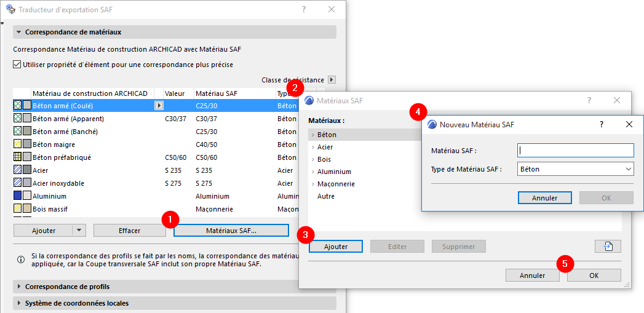
Task: Click blue color swatch of Aluminium row
Action: pos(18,196)
